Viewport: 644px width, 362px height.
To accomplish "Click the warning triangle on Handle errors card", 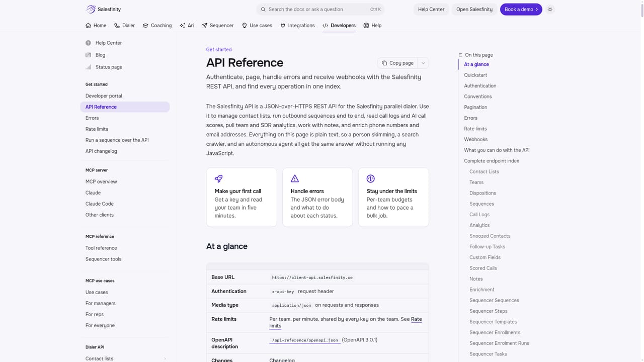I will [295, 178].
